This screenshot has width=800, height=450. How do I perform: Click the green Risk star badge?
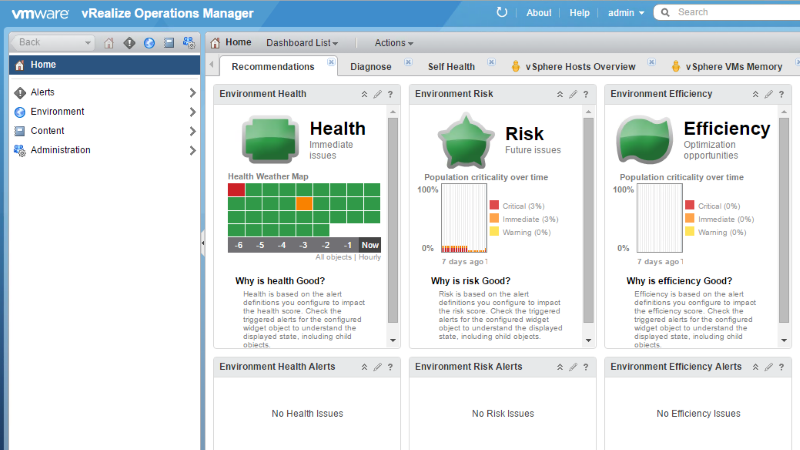coord(466,141)
